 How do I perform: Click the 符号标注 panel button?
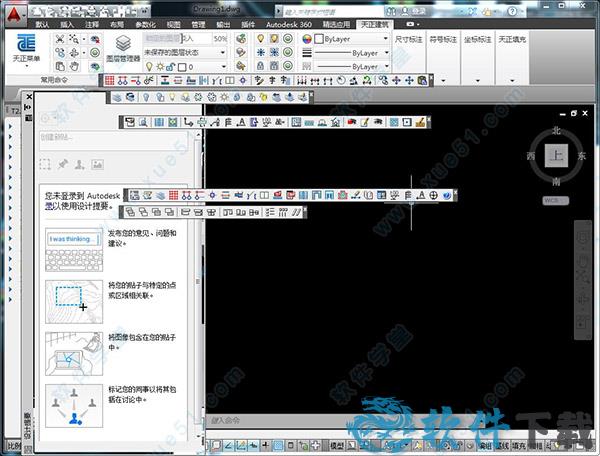tap(443, 39)
